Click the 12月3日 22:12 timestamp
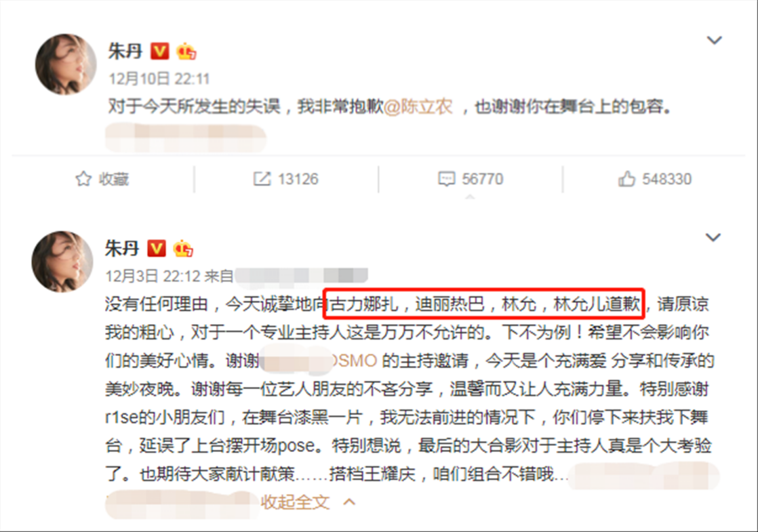Image resolution: width=758 pixels, height=532 pixels. [153, 276]
